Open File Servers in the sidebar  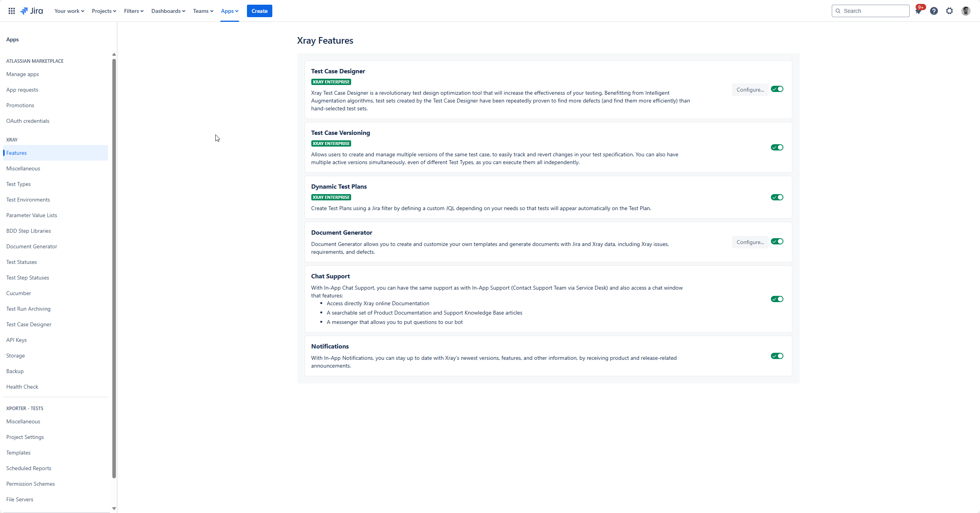click(x=55, y=499)
